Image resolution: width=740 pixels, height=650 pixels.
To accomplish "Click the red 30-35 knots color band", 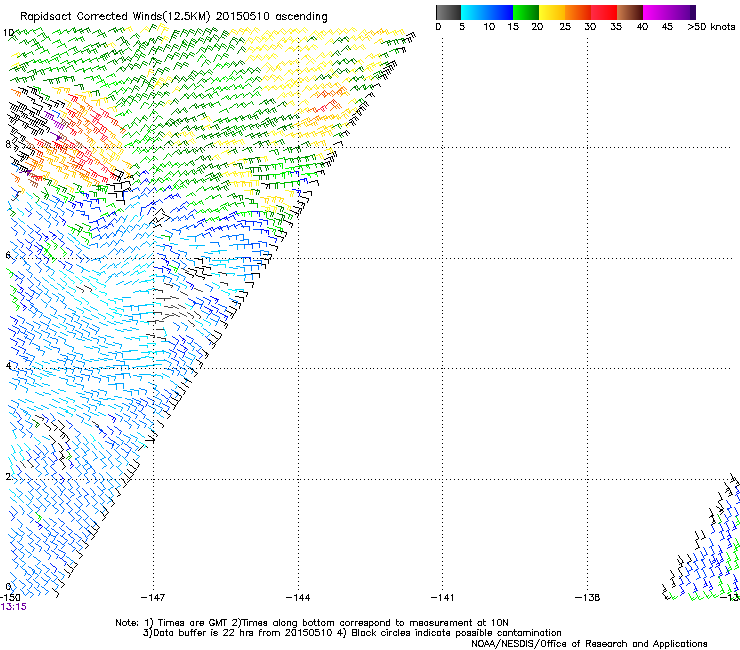I will pos(604,12).
